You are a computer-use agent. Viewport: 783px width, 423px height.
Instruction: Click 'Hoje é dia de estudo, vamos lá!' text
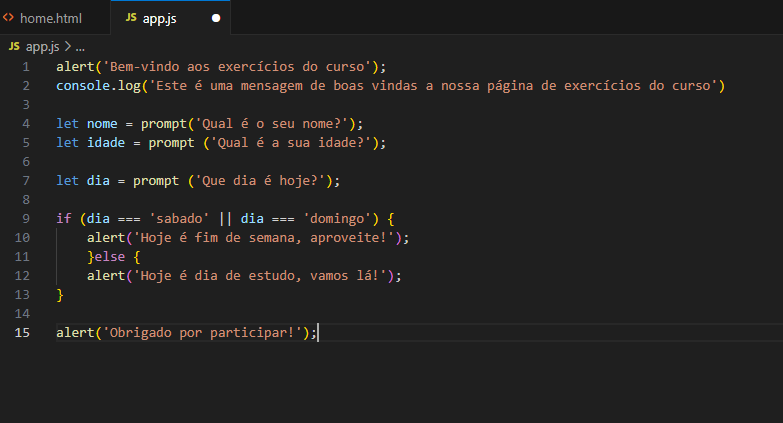click(x=260, y=276)
